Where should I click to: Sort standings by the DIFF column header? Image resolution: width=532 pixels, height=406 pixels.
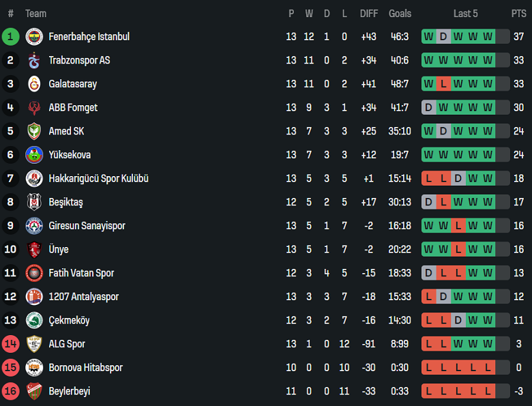click(x=369, y=14)
